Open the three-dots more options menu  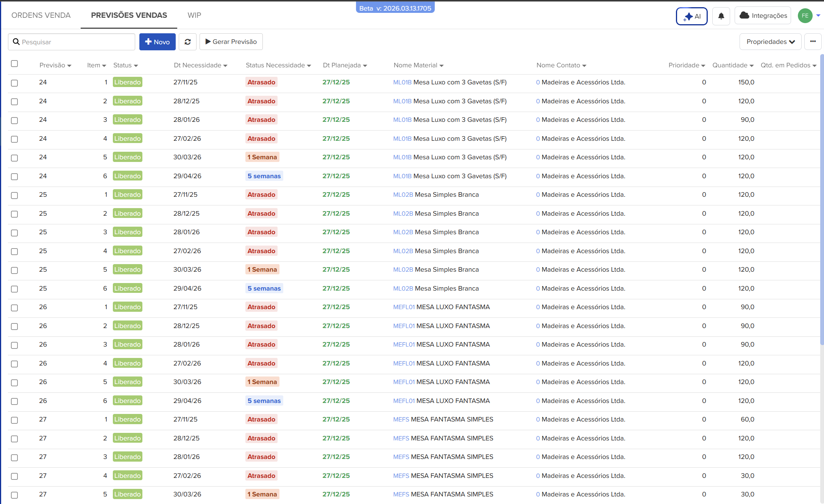(x=813, y=42)
